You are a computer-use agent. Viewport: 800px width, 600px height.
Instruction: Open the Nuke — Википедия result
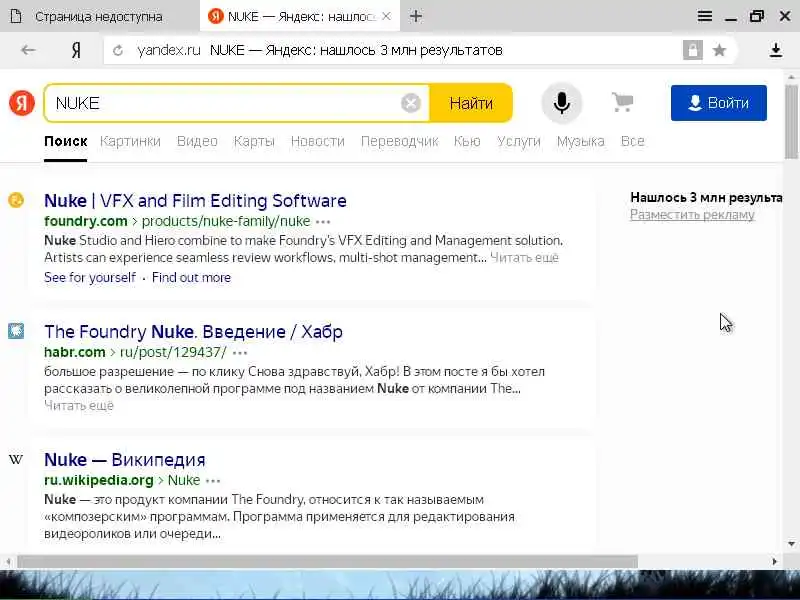[125, 460]
